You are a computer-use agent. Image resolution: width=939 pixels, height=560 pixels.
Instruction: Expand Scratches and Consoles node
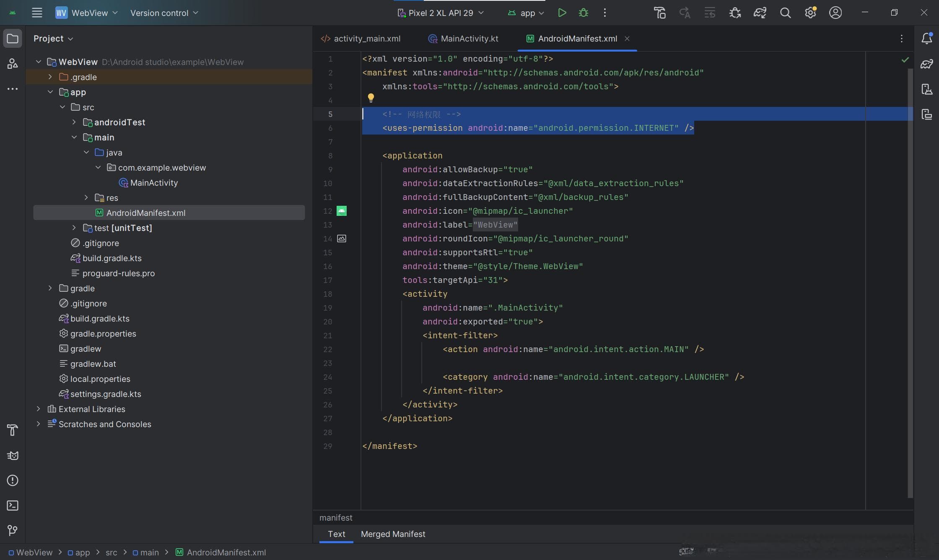[38, 424]
